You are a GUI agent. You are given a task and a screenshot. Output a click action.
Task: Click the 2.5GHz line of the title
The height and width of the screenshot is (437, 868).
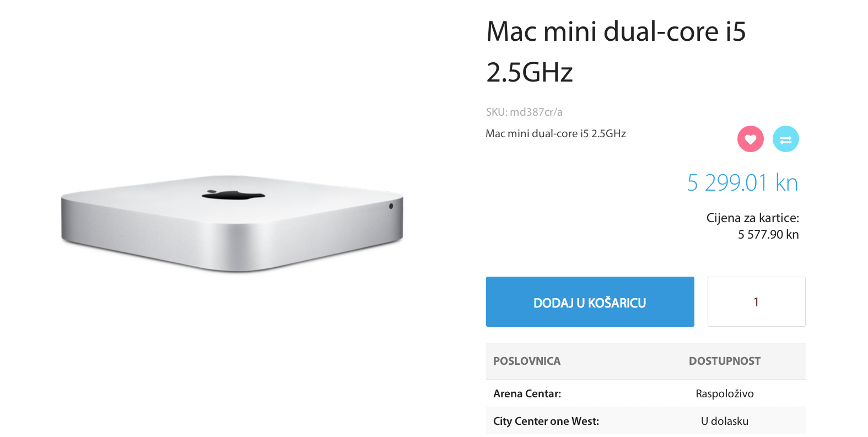pyautogui.click(x=530, y=72)
